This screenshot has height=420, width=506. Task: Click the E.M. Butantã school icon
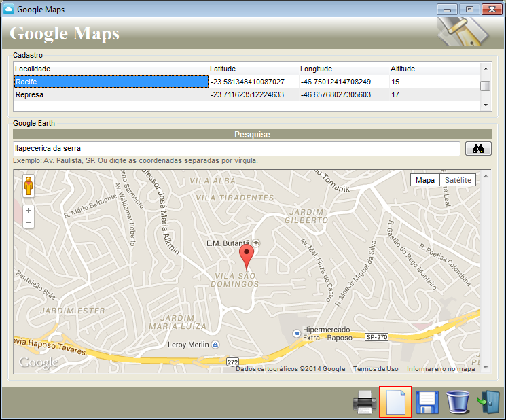[256, 243]
